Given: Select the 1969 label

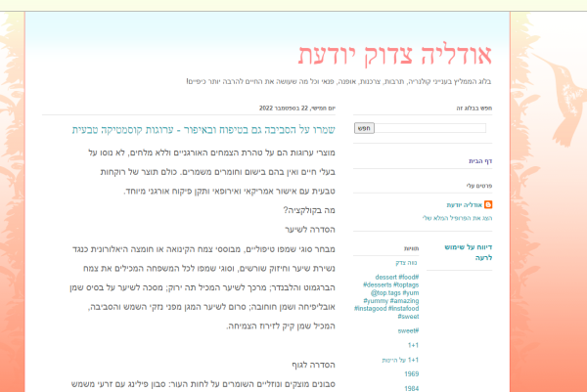Looking at the screenshot, I should 412,373.
